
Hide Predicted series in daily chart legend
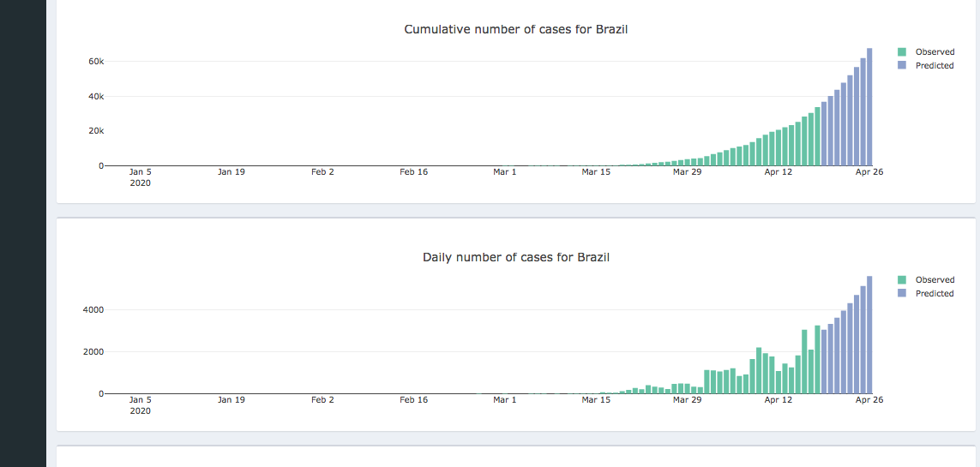pyautogui.click(x=934, y=294)
